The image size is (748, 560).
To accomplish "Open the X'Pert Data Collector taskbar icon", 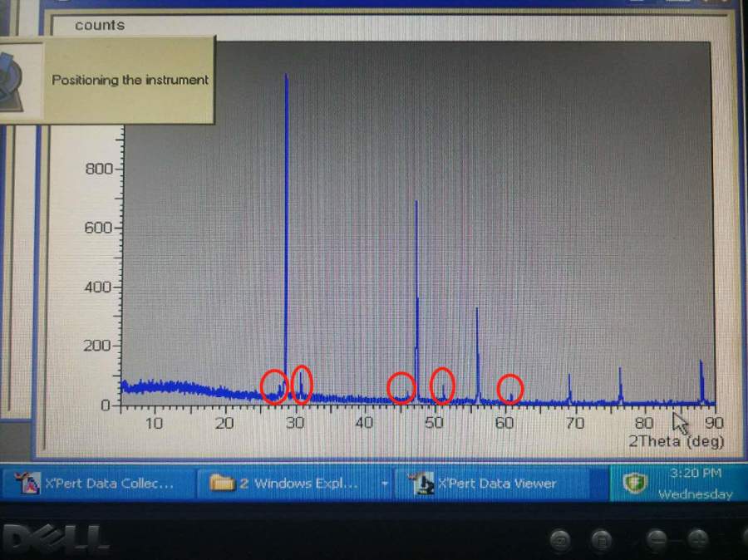I will tap(31, 484).
